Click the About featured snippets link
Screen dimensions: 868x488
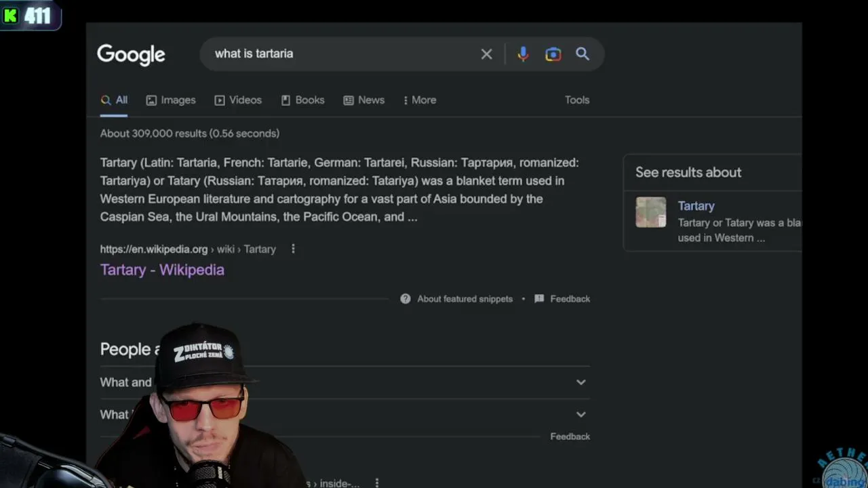coord(465,299)
